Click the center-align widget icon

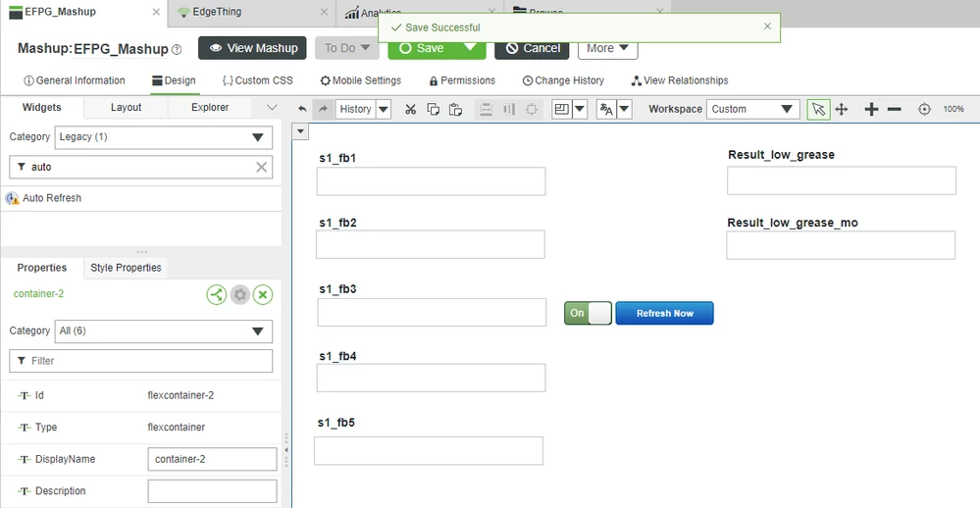pos(532,109)
